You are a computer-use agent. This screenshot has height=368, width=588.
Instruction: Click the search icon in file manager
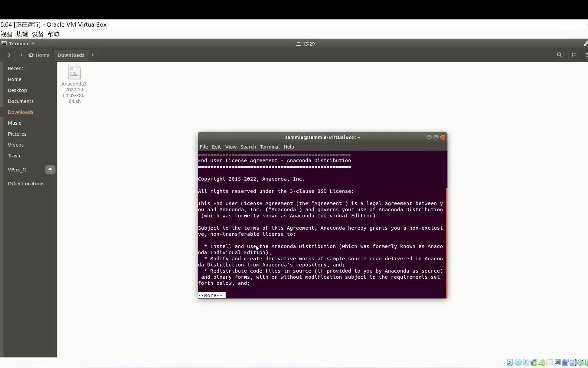pyautogui.click(x=559, y=55)
